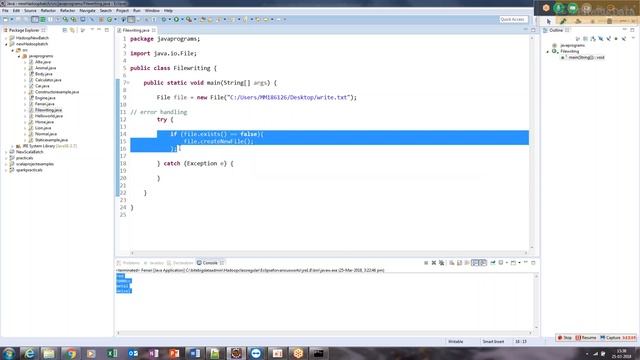Open Windows Start button
The width and height of the screenshot is (640, 360).
9,353
